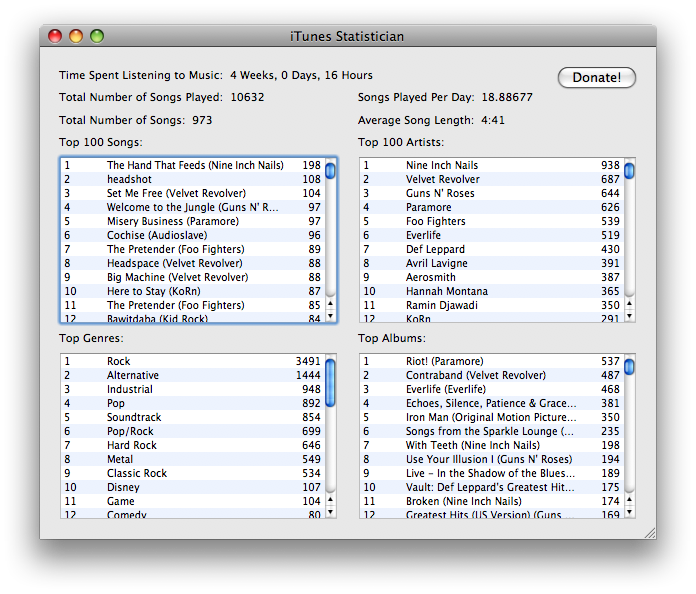Screen dimensions: 696x594
Task: Select album 'Contraband (Velvet Revolver)'
Action: pyautogui.click(x=492, y=376)
